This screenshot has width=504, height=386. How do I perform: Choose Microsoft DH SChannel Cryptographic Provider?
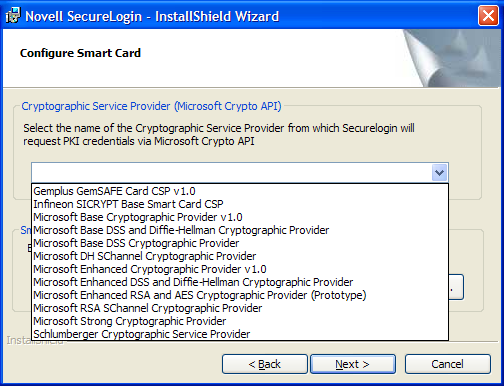pos(240,256)
